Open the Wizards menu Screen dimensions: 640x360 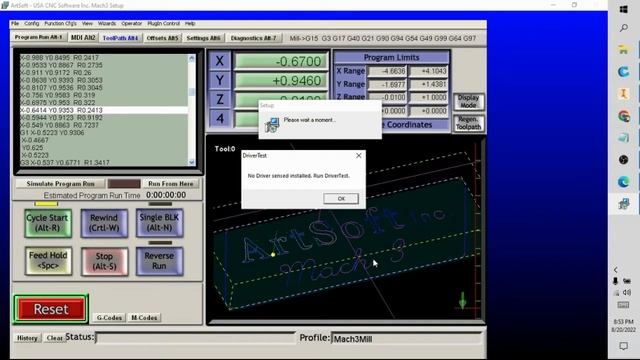(x=107, y=24)
